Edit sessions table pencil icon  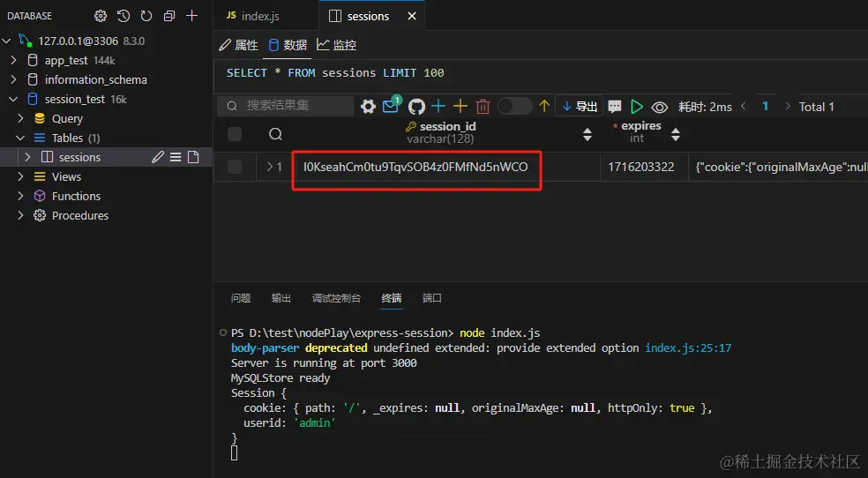pos(158,157)
